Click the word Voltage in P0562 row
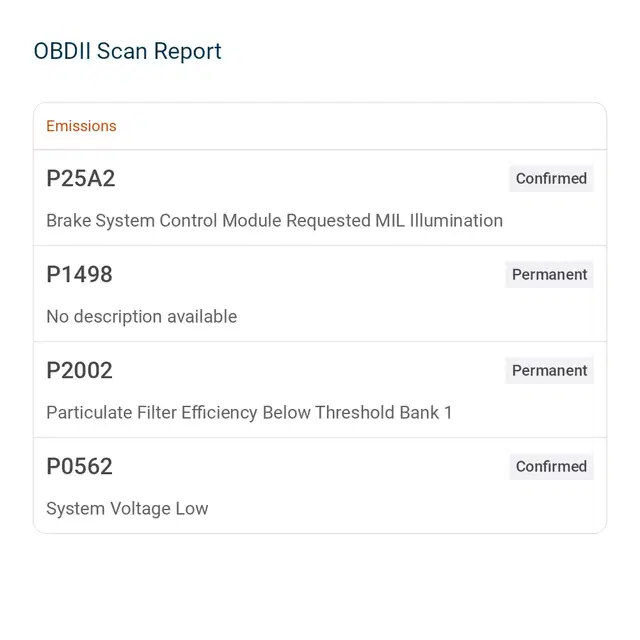640x640 pixels. point(140,509)
